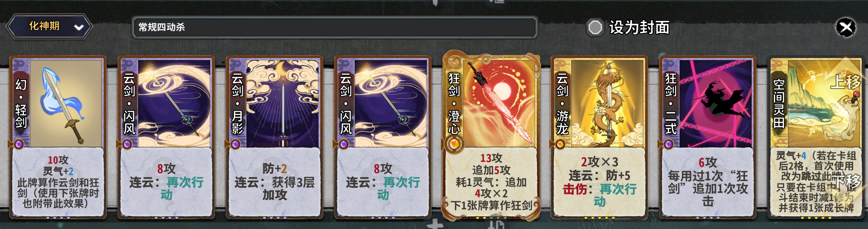868x229 pixels.
Task: Open the 化神期 realm dropdown
Action: coord(49,26)
